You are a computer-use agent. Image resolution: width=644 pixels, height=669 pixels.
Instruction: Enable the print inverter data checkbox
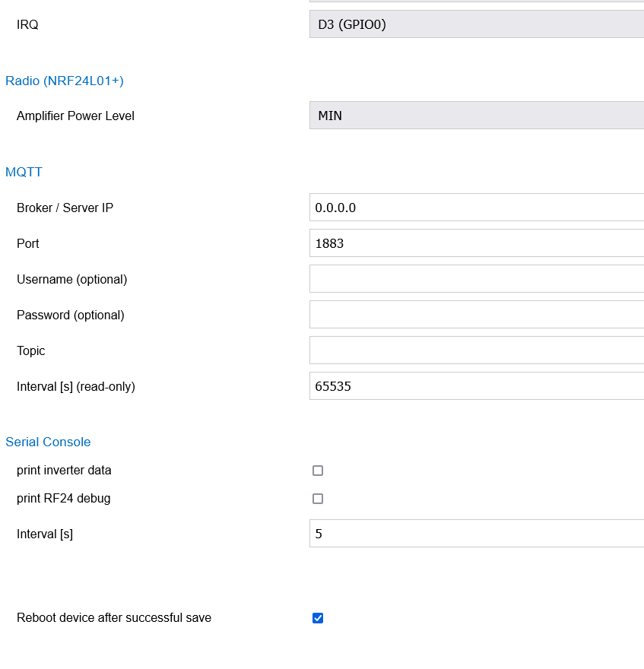[318, 471]
